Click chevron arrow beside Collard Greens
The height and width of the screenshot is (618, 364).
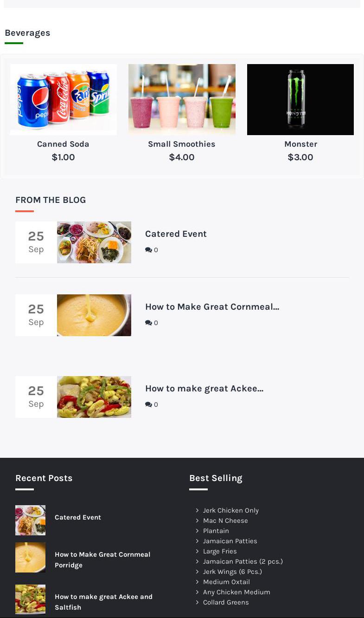point(197,602)
